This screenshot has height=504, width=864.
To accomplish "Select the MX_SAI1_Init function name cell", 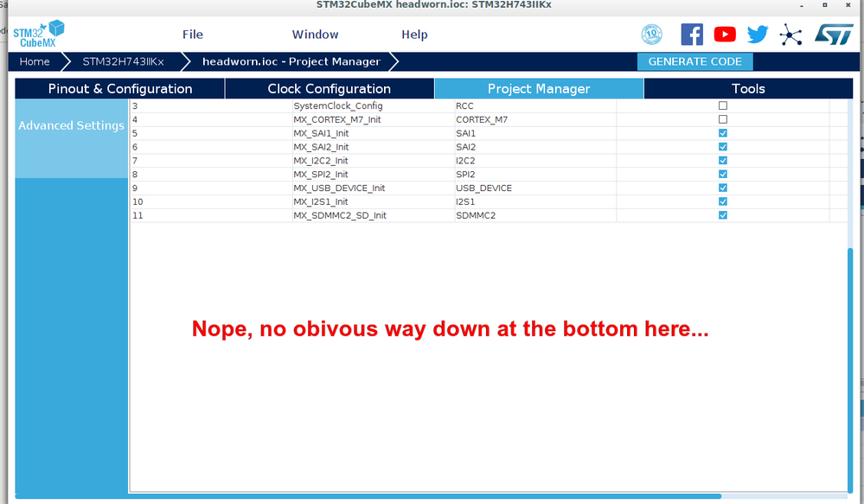I will point(374,133).
